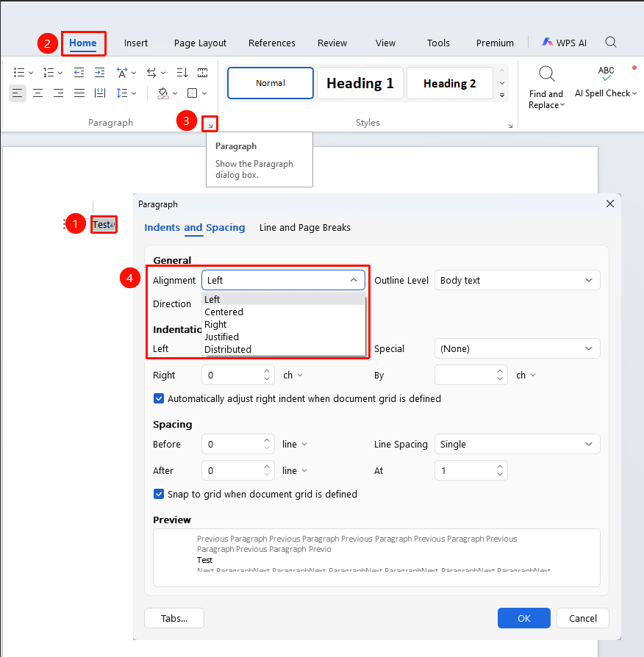This screenshot has height=657, width=644.
Task: Click the shading paint bucket icon
Action: 163,93
